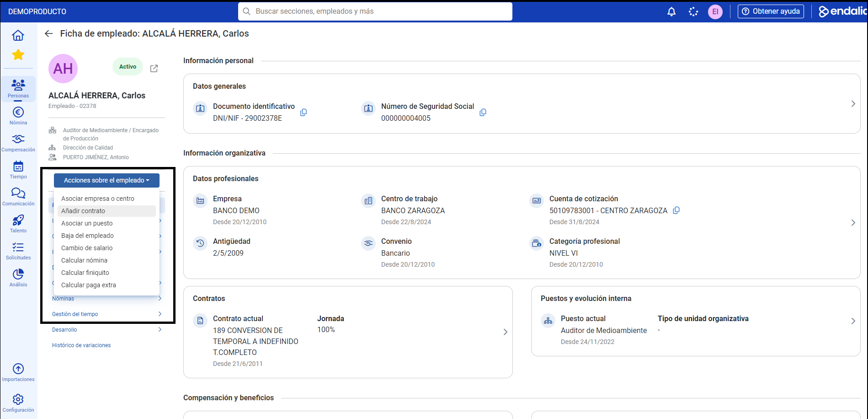Click the DNI/NIF - 29002378E value
This screenshot has height=419, width=868.
[247, 118]
